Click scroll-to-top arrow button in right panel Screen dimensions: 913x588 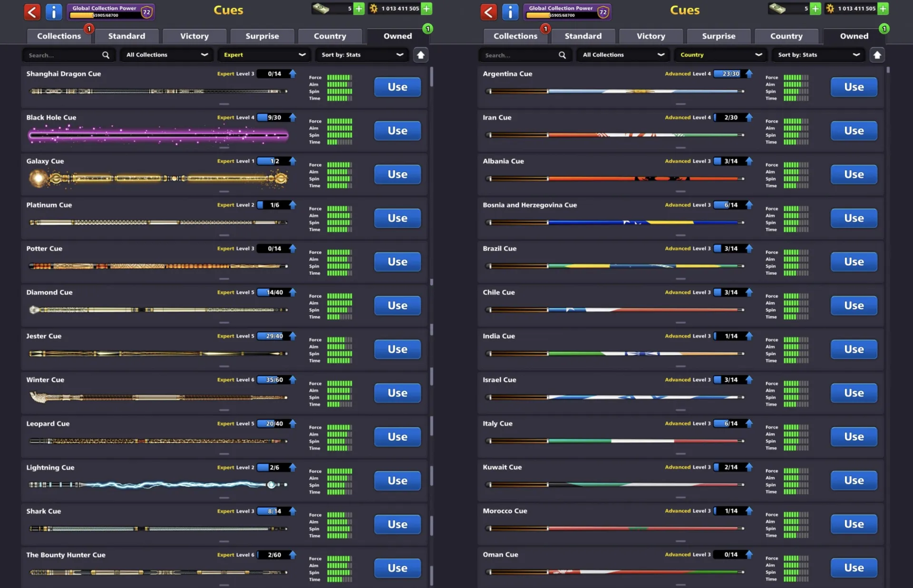(x=877, y=55)
